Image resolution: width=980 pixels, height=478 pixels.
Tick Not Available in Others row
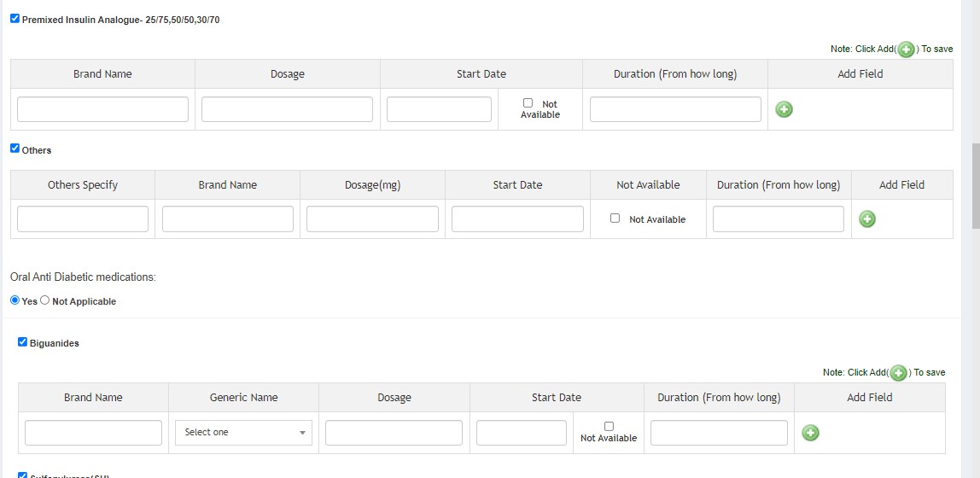point(615,219)
